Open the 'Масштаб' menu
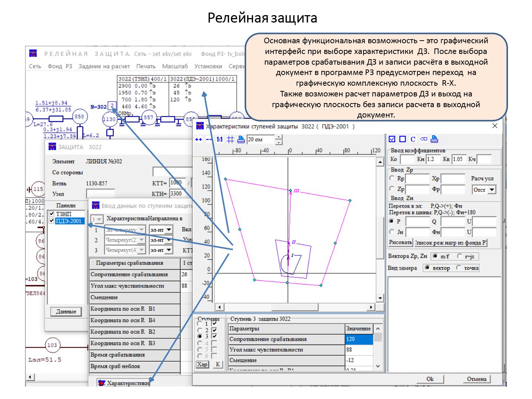Screen dimensions: 532x399 (x=175, y=66)
